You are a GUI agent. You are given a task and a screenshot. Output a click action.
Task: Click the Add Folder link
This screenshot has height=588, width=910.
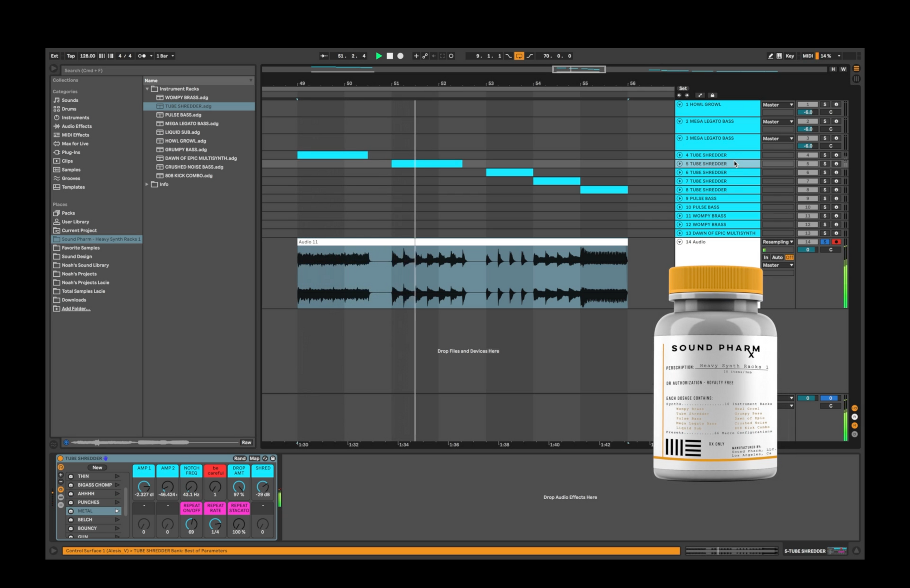pyautogui.click(x=76, y=309)
